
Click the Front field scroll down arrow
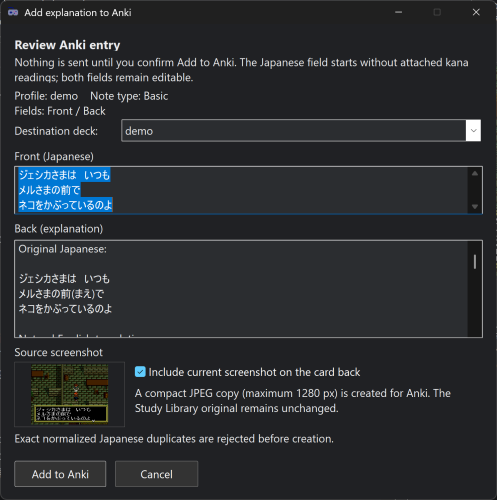point(475,207)
